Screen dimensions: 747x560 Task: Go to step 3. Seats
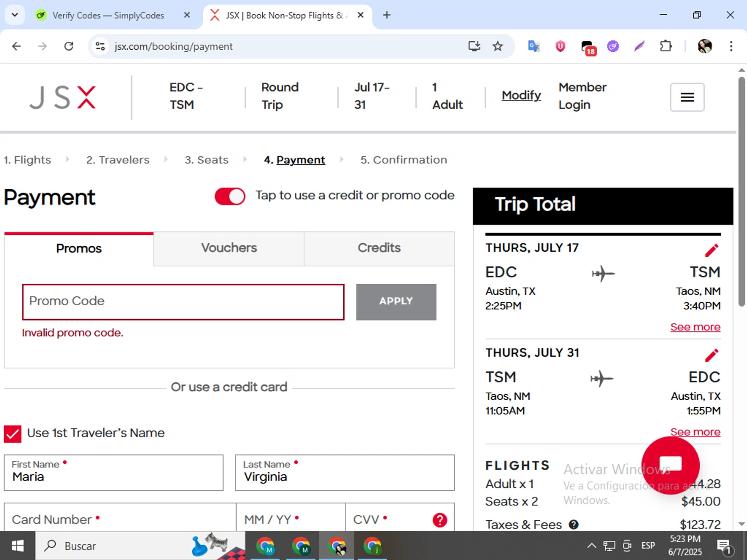pyautogui.click(x=207, y=160)
